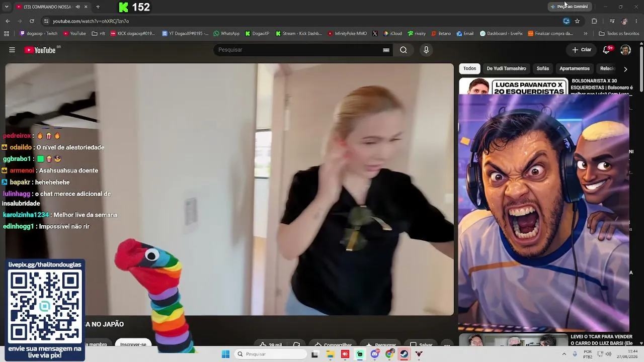Open the Windows Start menu
The height and width of the screenshot is (362, 644).
225,354
